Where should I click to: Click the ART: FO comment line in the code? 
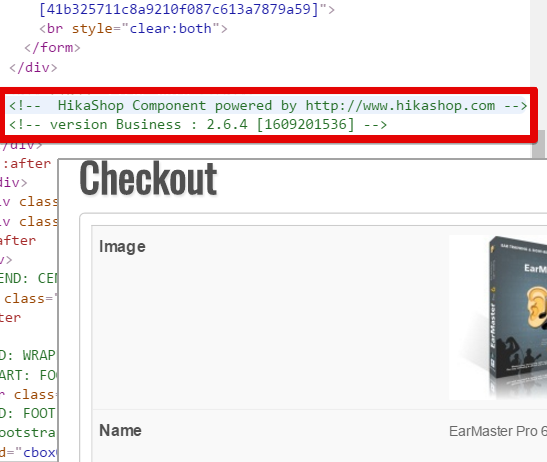pyautogui.click(x=29, y=375)
